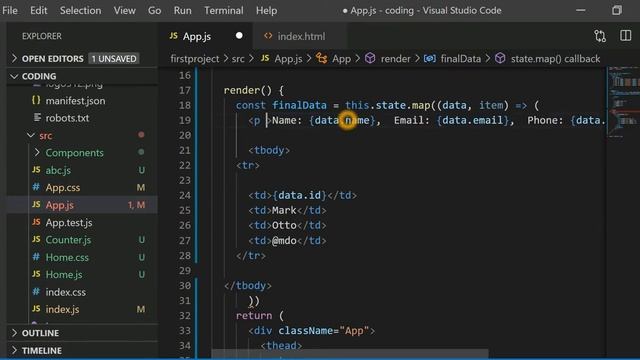Collapse the src folder

[45, 136]
